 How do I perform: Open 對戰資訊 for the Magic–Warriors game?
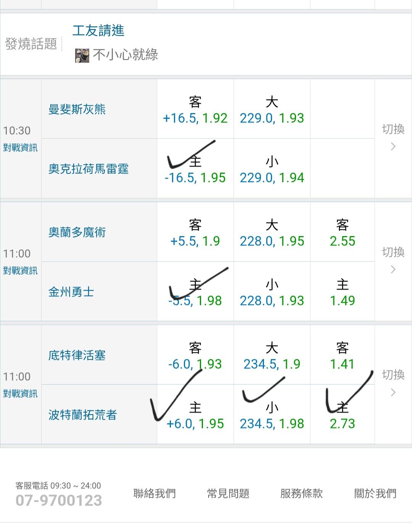(x=20, y=271)
